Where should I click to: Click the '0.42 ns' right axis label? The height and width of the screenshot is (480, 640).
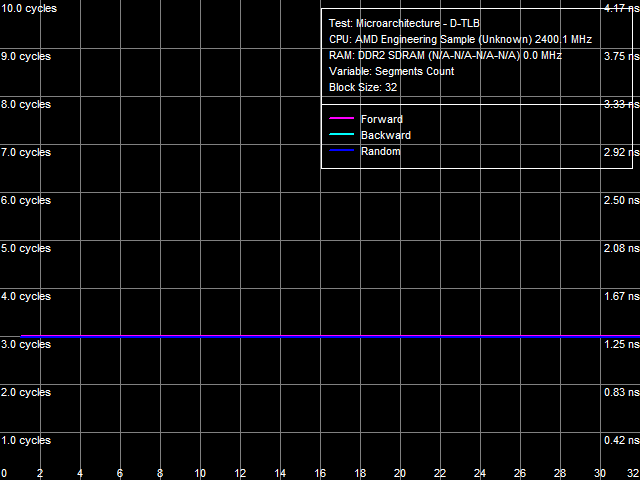point(619,440)
